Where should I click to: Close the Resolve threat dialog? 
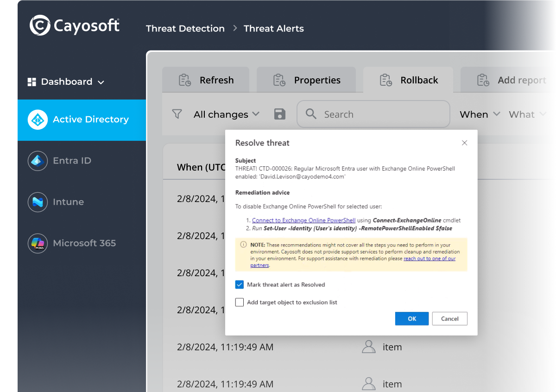click(x=465, y=143)
